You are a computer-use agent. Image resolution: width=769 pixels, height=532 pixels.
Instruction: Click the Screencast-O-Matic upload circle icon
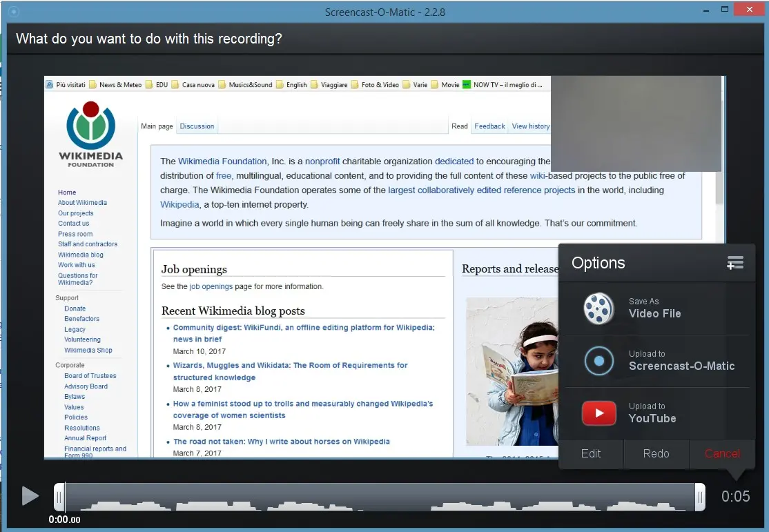tap(598, 361)
